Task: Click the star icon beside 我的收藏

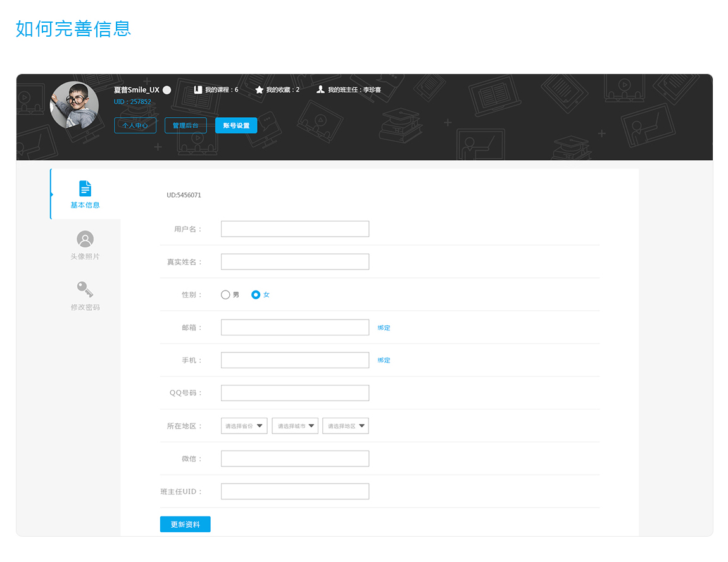Action: (259, 90)
